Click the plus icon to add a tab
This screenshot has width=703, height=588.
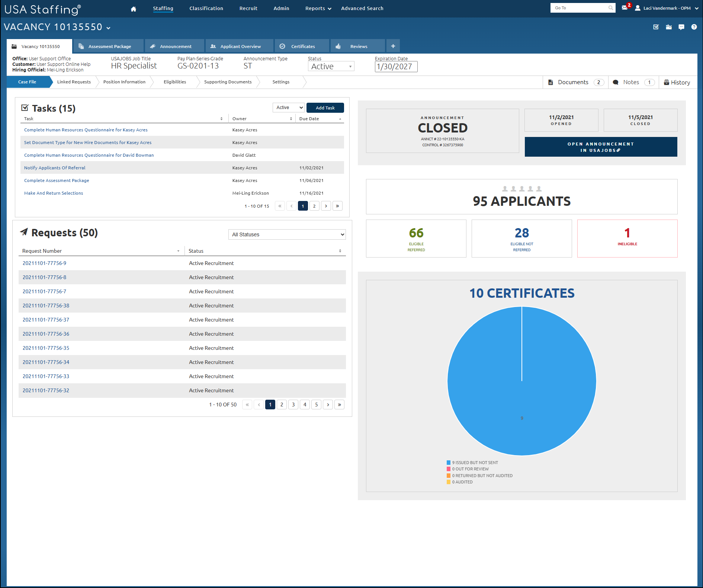click(393, 46)
